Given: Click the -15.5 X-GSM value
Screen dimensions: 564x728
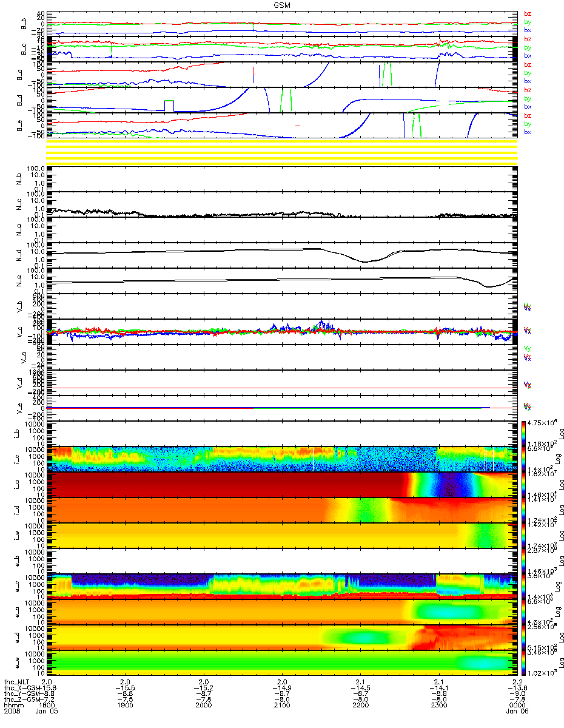Looking at the screenshot, I should [125, 688].
